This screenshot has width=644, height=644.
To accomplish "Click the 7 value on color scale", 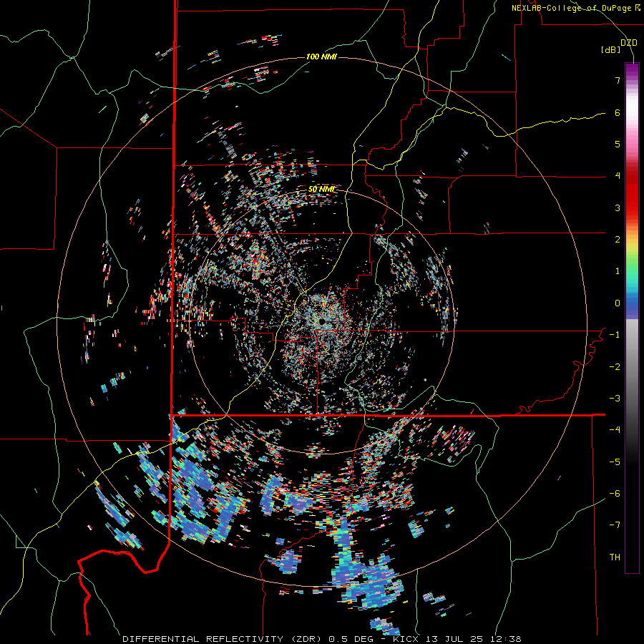I will pos(618,80).
